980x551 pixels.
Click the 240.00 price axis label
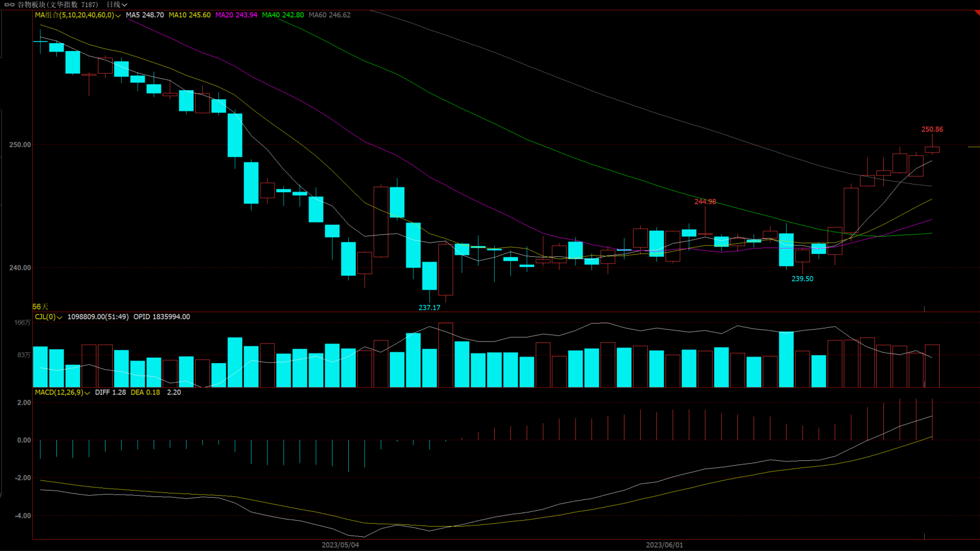click(x=20, y=268)
